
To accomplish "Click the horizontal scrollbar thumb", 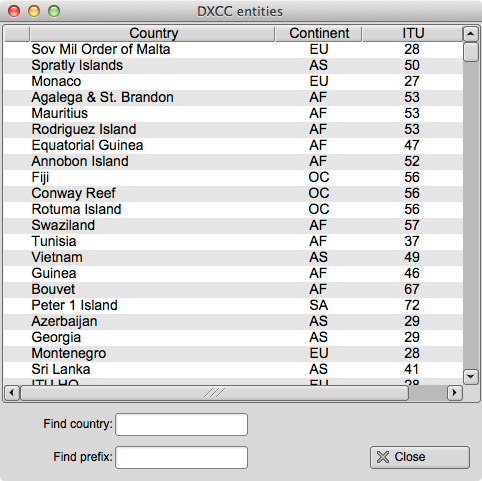I will pyautogui.click(x=214, y=393).
